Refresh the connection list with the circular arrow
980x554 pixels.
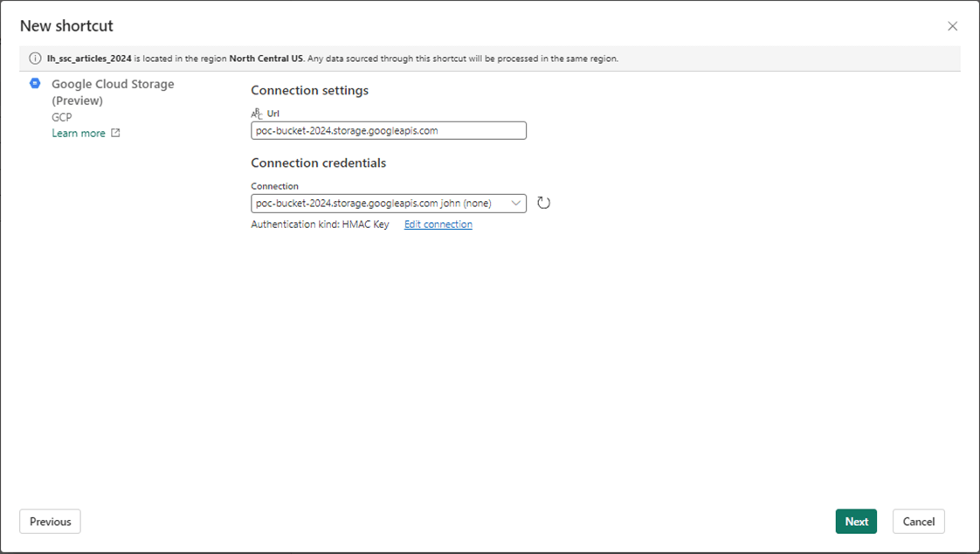click(543, 203)
